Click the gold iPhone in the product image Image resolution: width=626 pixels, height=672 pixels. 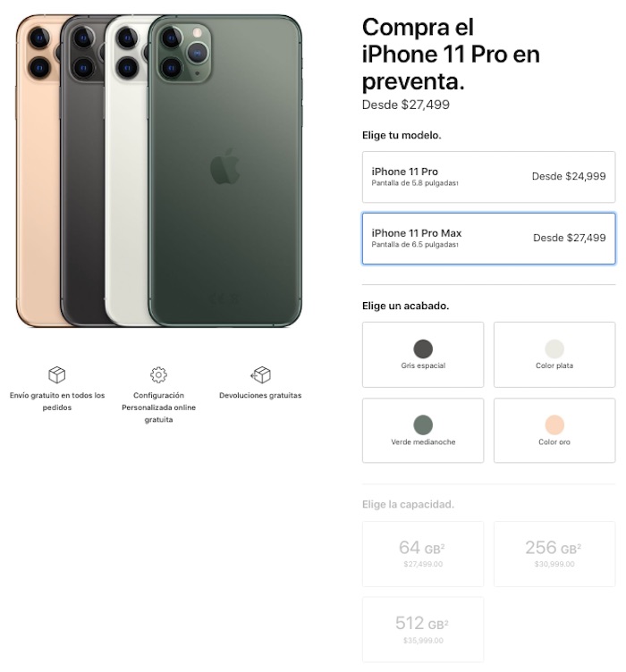click(38, 193)
